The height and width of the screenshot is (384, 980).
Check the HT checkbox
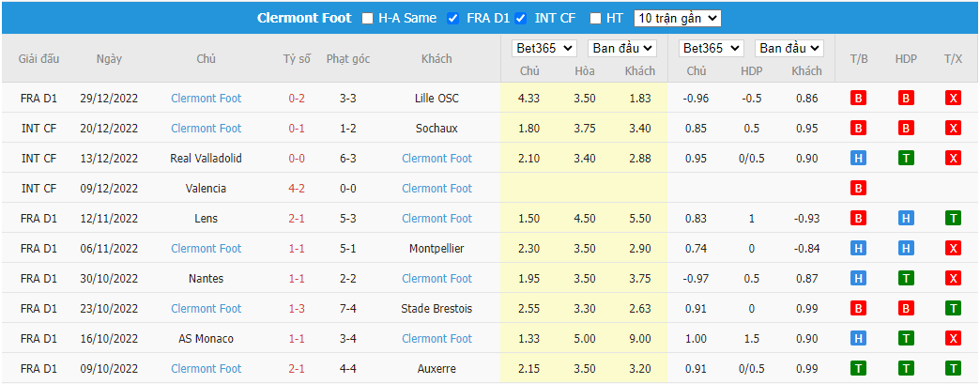click(x=595, y=18)
